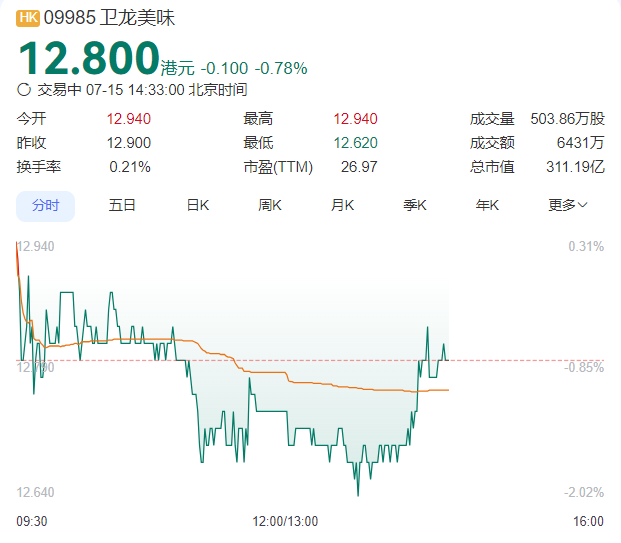621x543 pixels.
Task: Open the 月K chart tab
Action: point(342,206)
